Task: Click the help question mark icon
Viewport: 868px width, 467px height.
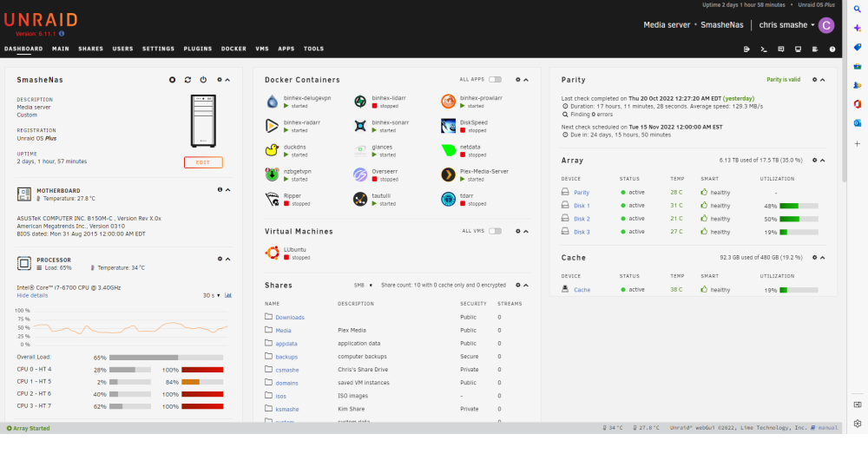Action: click(x=832, y=49)
